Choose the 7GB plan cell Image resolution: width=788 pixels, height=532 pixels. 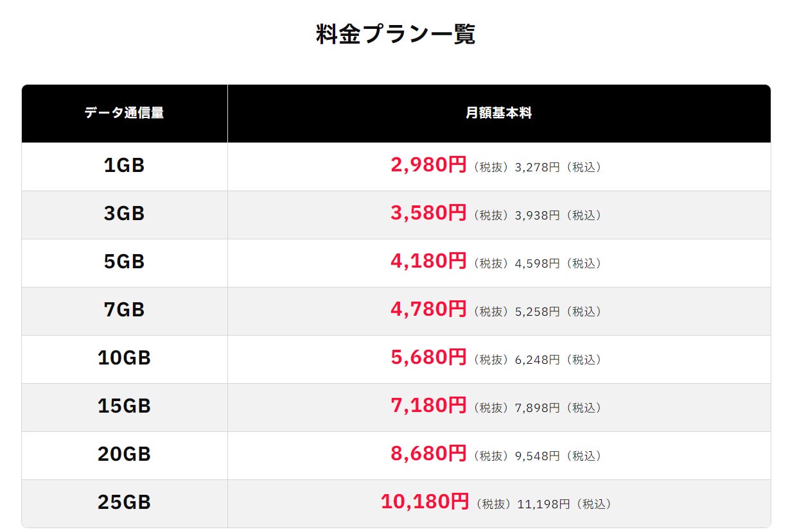click(x=124, y=310)
